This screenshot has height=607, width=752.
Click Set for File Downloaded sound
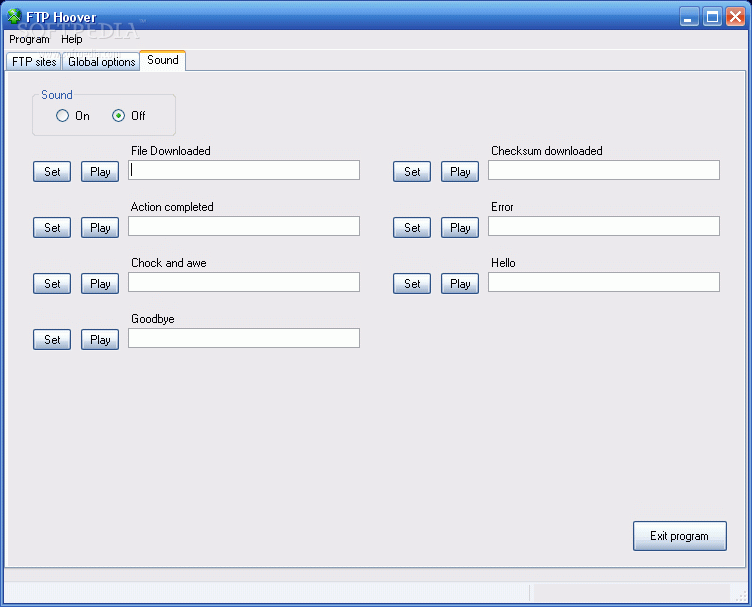(52, 172)
